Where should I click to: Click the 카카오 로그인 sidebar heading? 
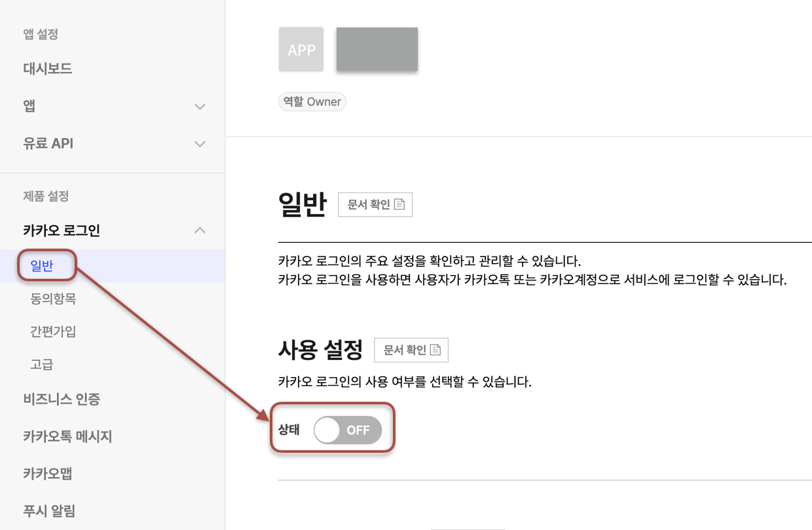pyautogui.click(x=62, y=230)
